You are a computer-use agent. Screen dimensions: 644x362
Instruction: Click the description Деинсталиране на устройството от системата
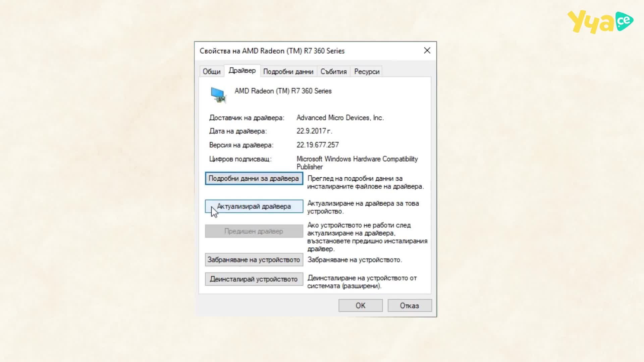click(x=362, y=282)
